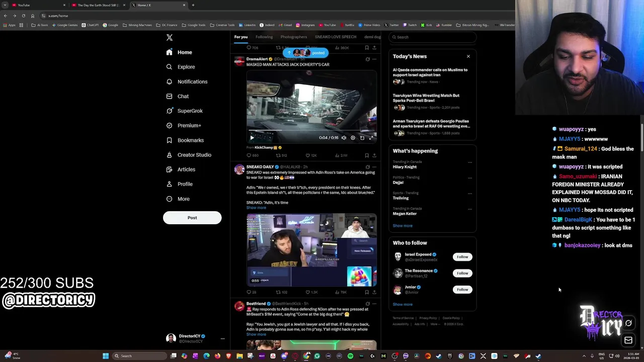
Task: Reply to the SNEAKO DAILY post
Action: 251,292
